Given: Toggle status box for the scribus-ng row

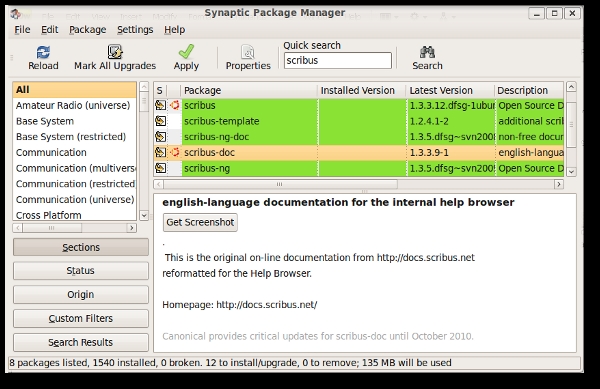Looking at the screenshot, I should pyautogui.click(x=160, y=168).
